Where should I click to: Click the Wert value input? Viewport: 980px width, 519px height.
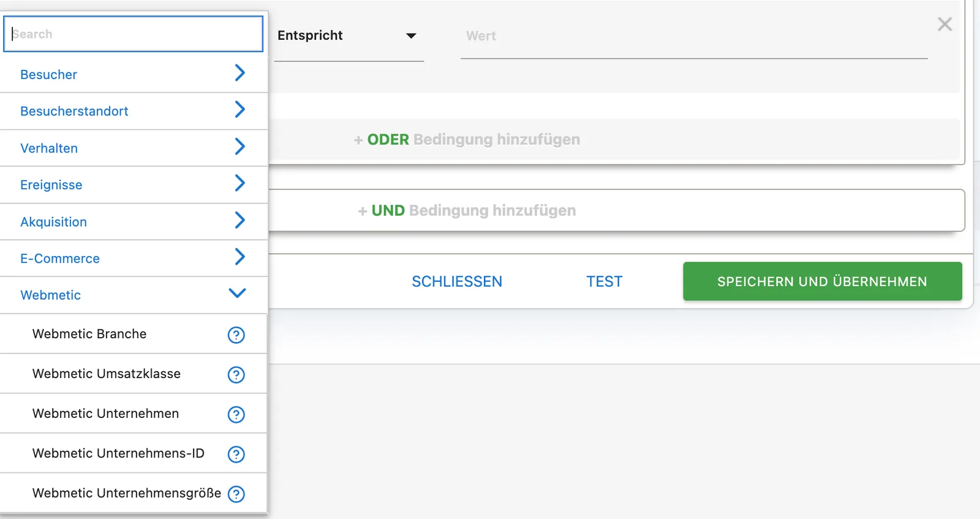click(694, 36)
